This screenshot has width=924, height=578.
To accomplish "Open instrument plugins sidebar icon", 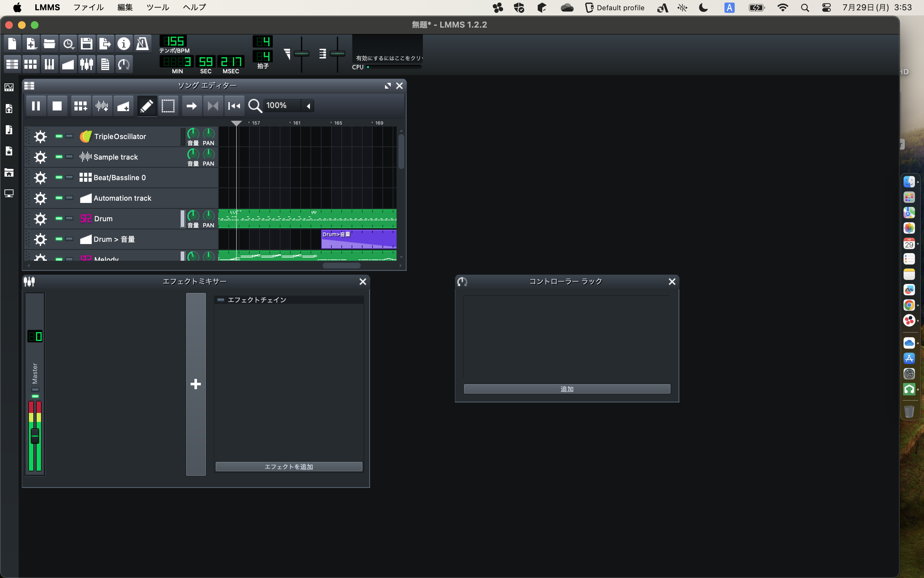I will point(9,88).
